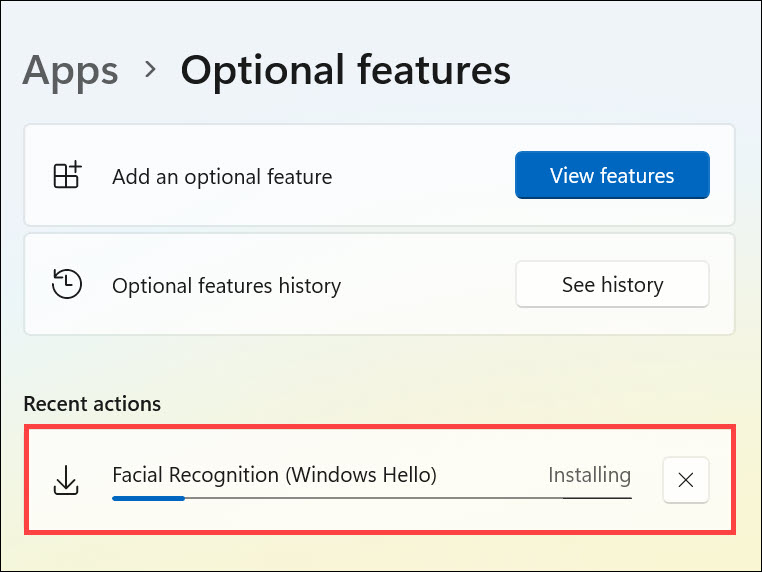Click the add optional feature grid-plus icon

point(67,176)
